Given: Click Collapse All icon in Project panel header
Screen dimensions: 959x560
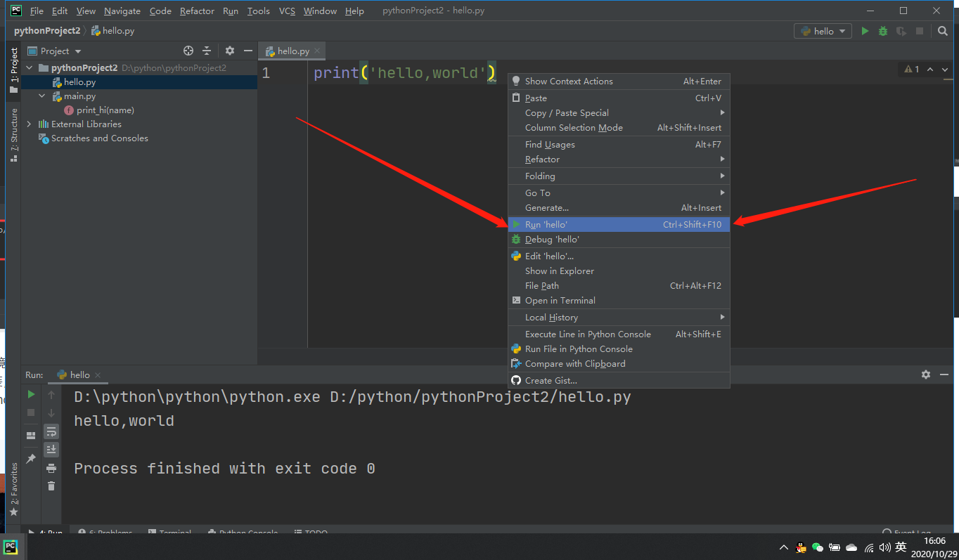Looking at the screenshot, I should [207, 51].
